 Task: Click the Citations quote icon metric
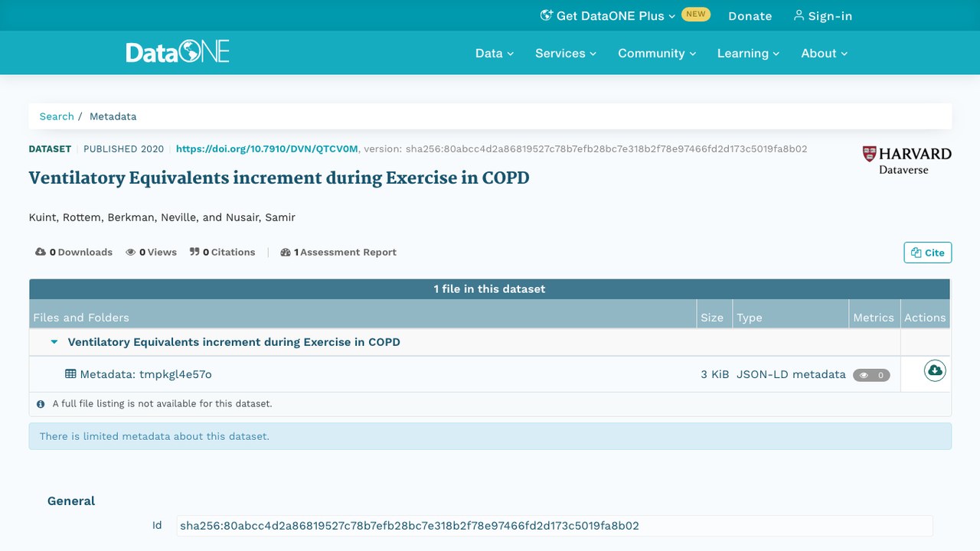tap(194, 252)
